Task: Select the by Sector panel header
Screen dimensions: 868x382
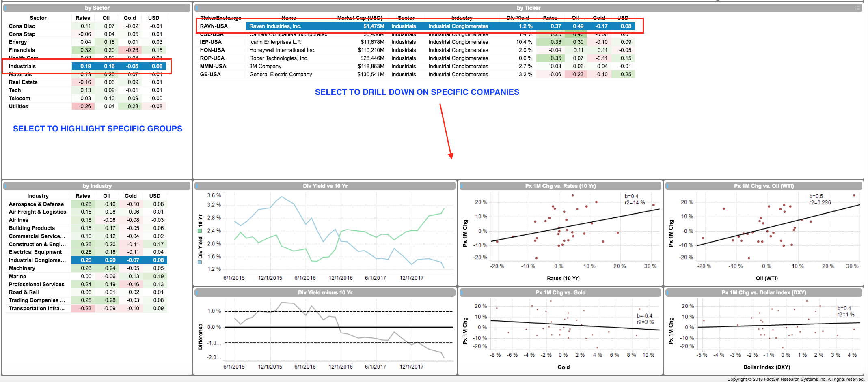Action: [x=97, y=8]
